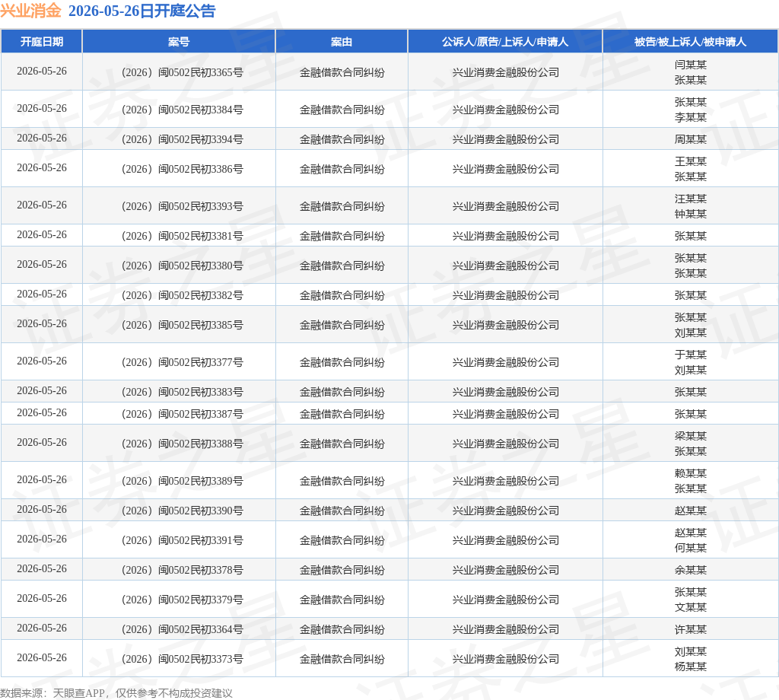Click plaintiff 兴业消费金融股份公司 in the 3364 row
This screenshot has height=700, width=779.
pyautogui.click(x=506, y=630)
